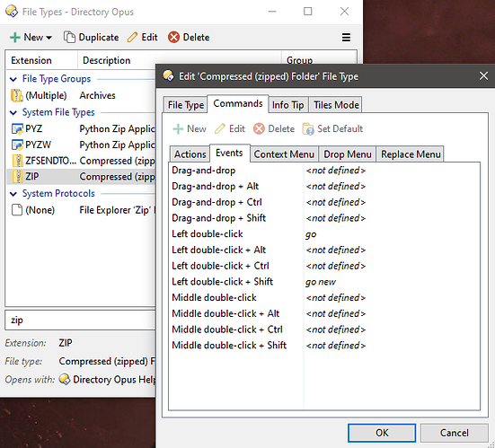
Task: Collapse the System File Types section
Action: tap(13, 112)
